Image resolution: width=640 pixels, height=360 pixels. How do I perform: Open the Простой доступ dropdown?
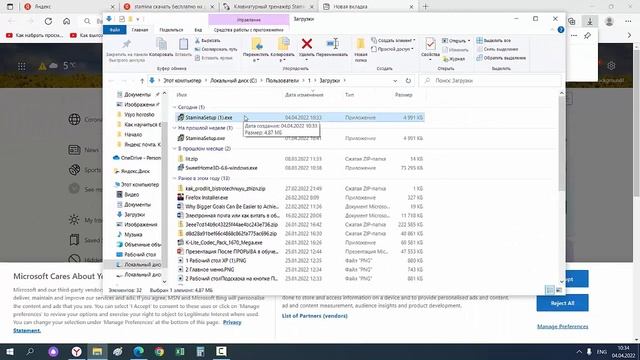[393, 49]
